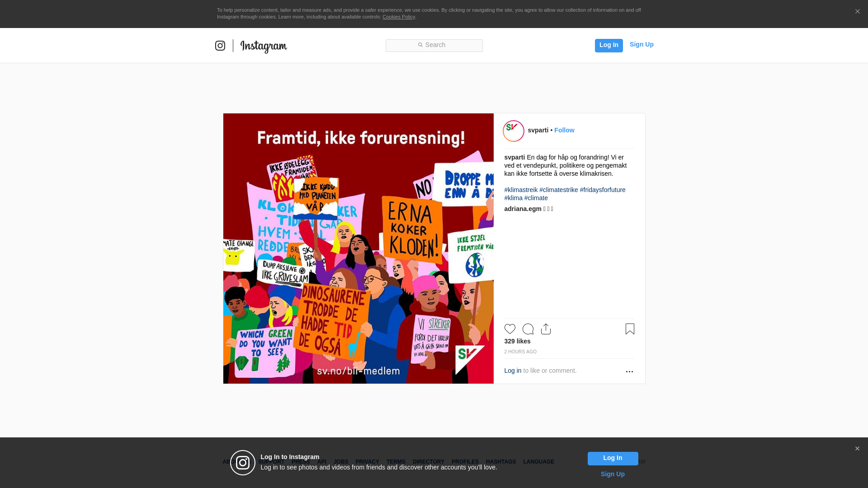868x488 pixels.
Task: Click the comment speech bubble icon
Action: (528, 329)
